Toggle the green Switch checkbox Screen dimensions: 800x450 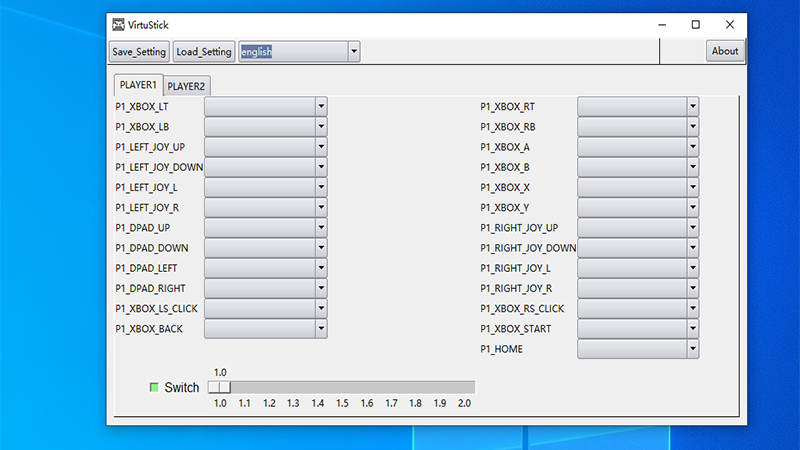154,387
